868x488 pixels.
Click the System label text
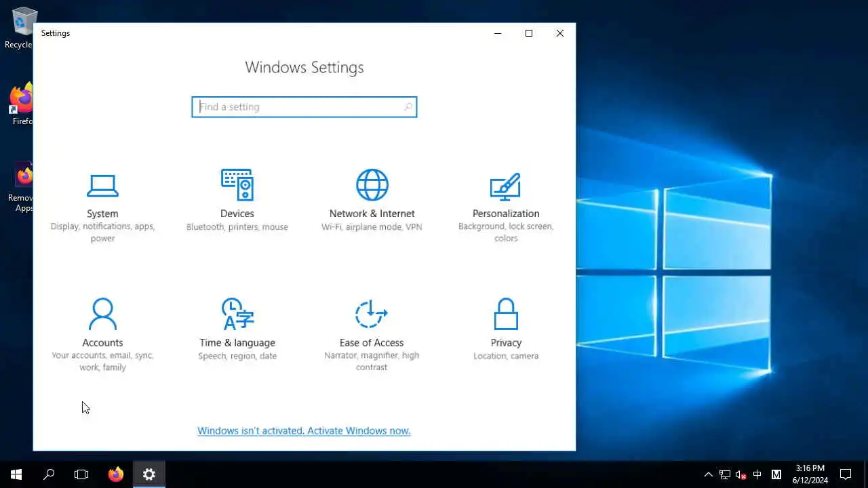coord(102,213)
